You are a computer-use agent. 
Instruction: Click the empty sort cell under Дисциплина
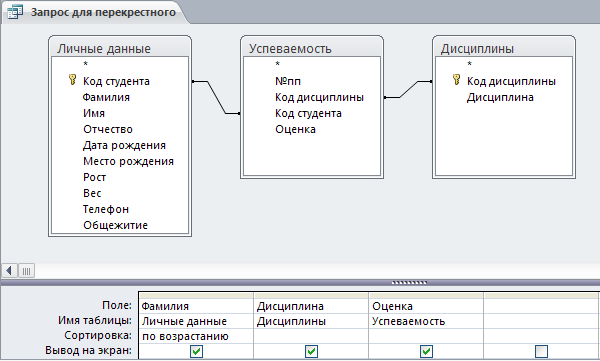(x=311, y=336)
